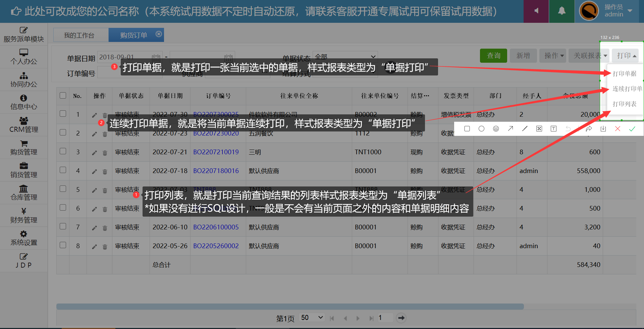Expand the 操作 dropdown button
644x329 pixels.
(553, 55)
